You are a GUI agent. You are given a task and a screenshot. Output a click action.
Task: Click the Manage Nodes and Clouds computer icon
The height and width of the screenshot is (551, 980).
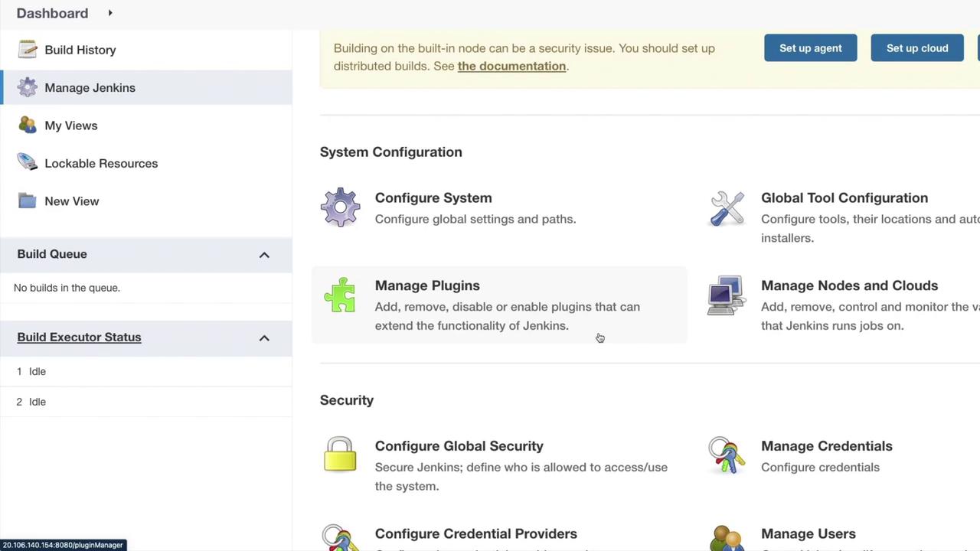727,295
